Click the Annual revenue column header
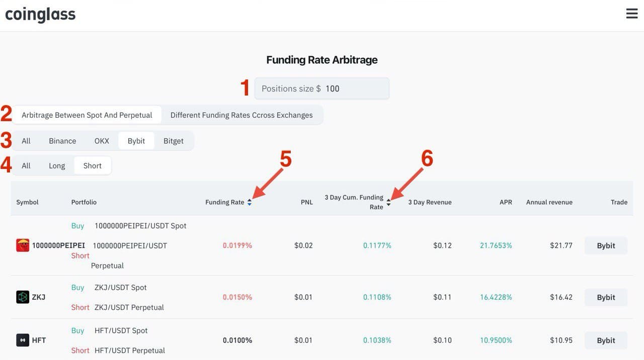 pyautogui.click(x=549, y=202)
